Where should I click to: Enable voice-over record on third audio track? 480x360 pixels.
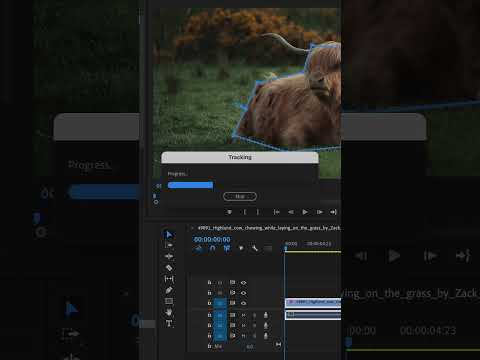click(266, 336)
